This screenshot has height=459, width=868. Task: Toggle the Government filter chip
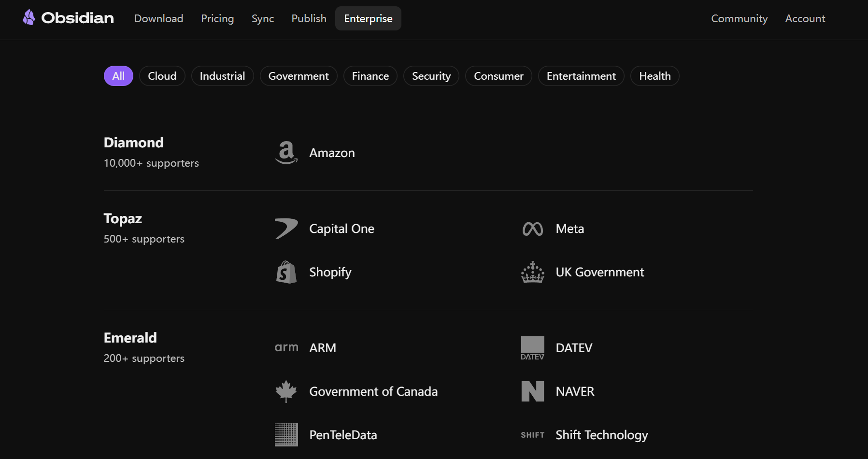pos(298,76)
